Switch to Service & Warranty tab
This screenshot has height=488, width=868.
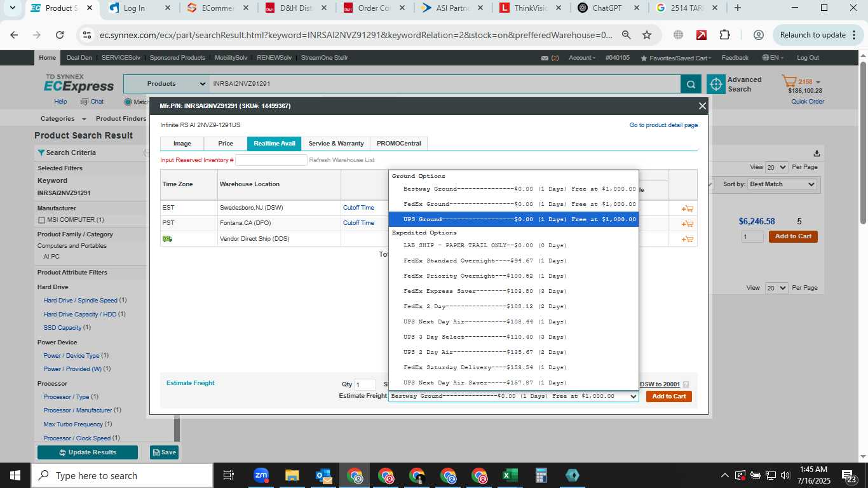click(336, 144)
